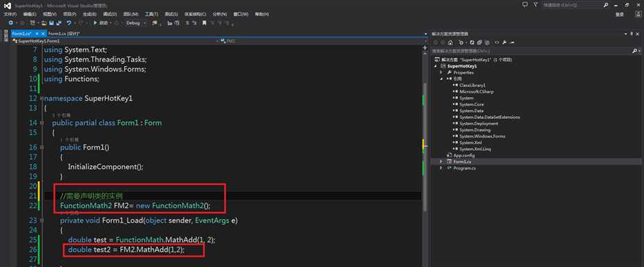Click the View Code icon in Solution Explorer

click(x=497, y=42)
